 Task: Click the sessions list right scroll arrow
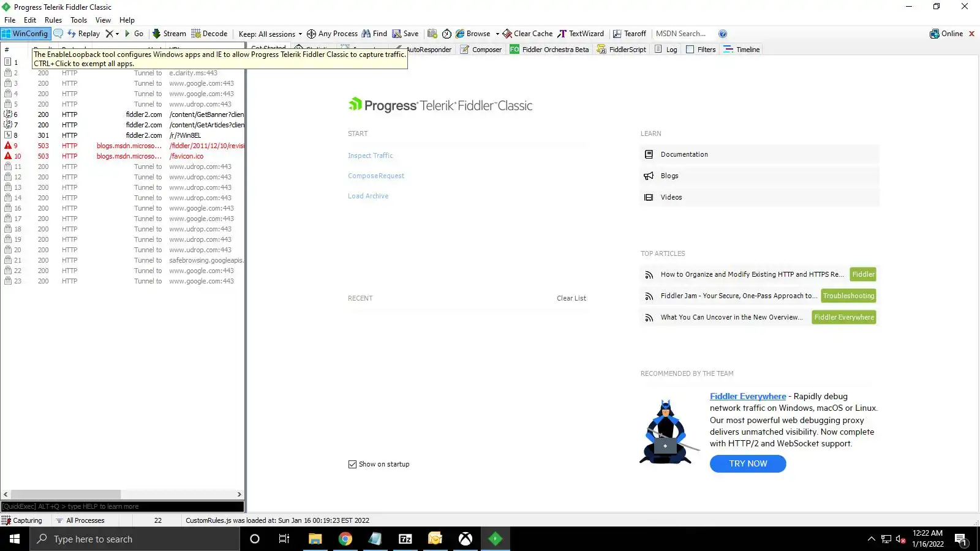pyautogui.click(x=239, y=494)
